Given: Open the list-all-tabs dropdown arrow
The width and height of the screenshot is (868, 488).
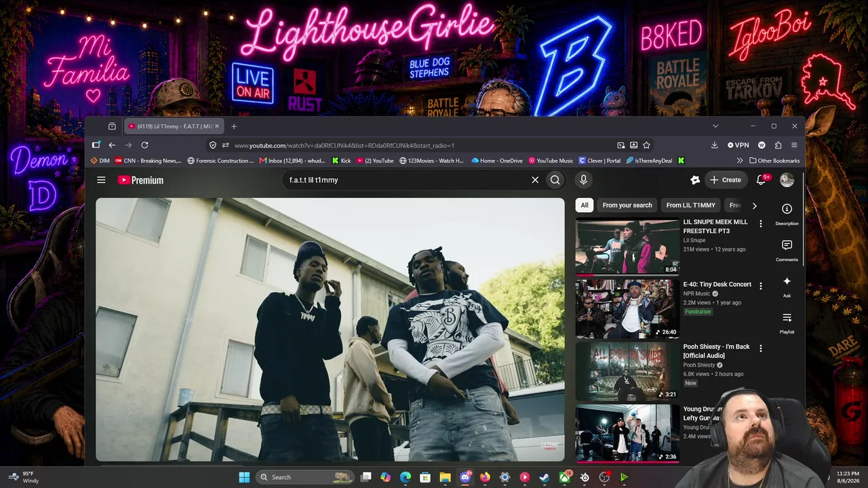Looking at the screenshot, I should pos(715,126).
